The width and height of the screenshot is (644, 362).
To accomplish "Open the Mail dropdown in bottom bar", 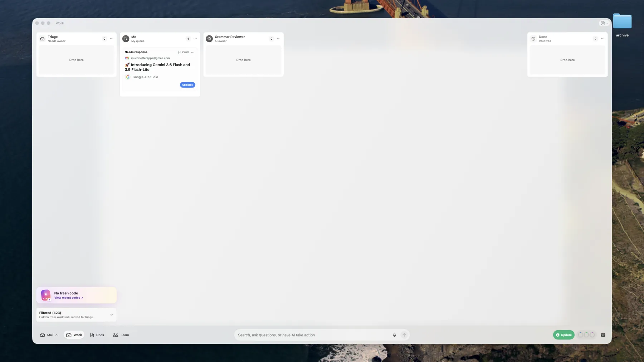I will coord(49,335).
